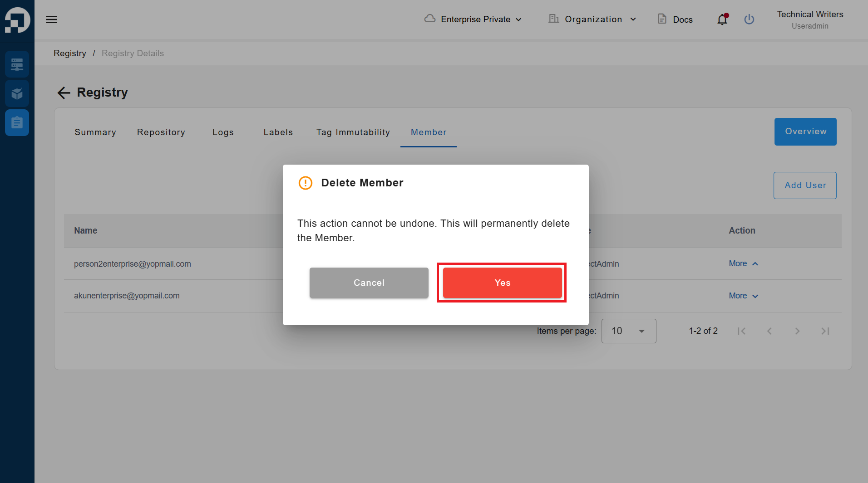Click the company logo
The width and height of the screenshot is (868, 483).
pos(17,20)
